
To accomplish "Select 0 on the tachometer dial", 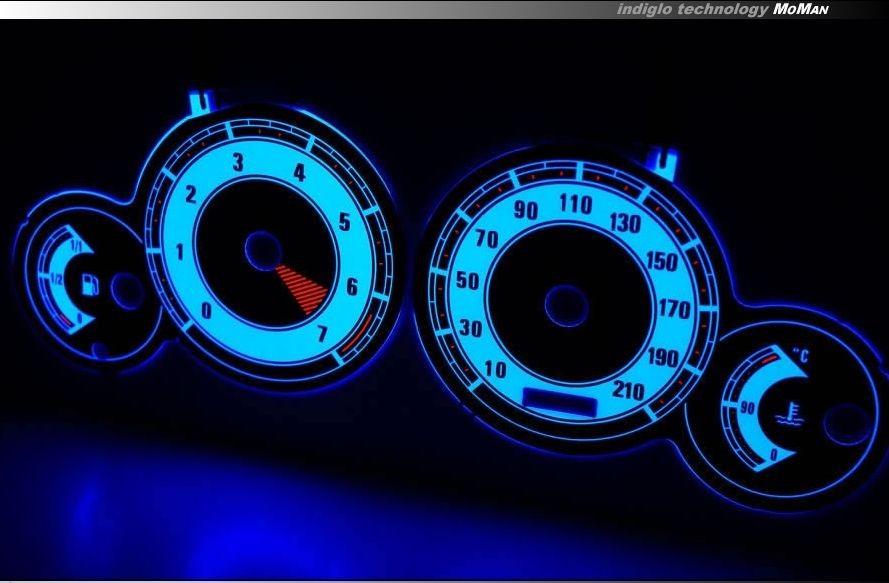I will [x=207, y=311].
